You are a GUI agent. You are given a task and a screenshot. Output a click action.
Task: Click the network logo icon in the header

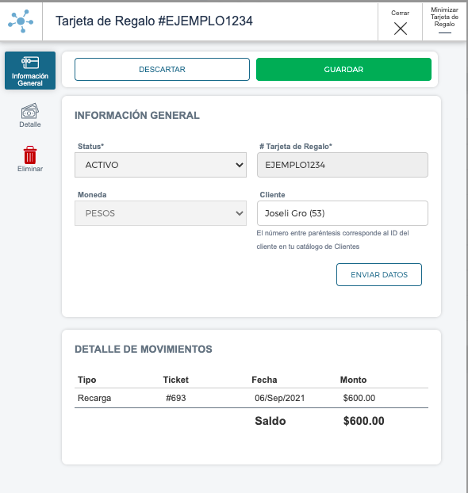pyautogui.click(x=21, y=21)
